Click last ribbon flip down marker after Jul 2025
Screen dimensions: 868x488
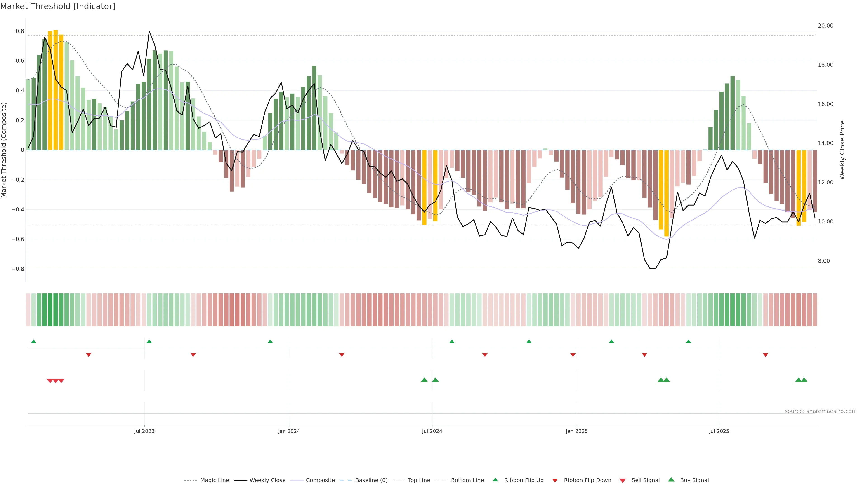click(x=766, y=355)
